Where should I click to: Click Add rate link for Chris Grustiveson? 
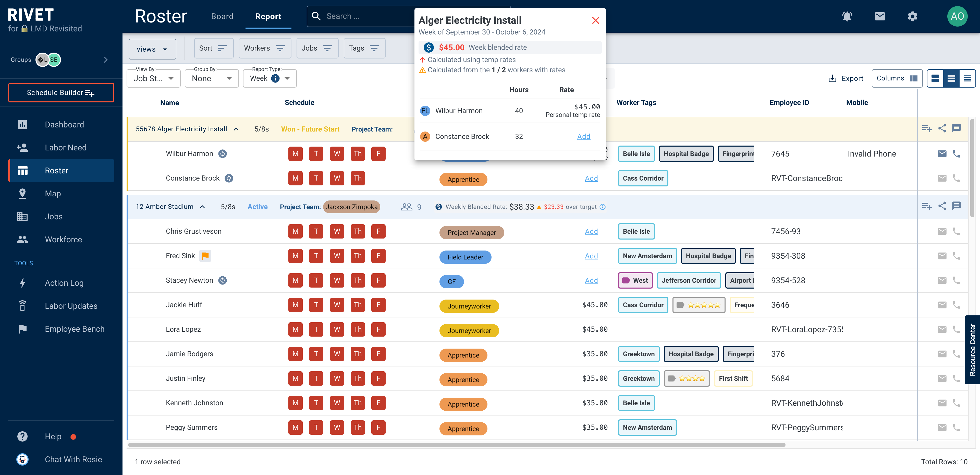(591, 231)
